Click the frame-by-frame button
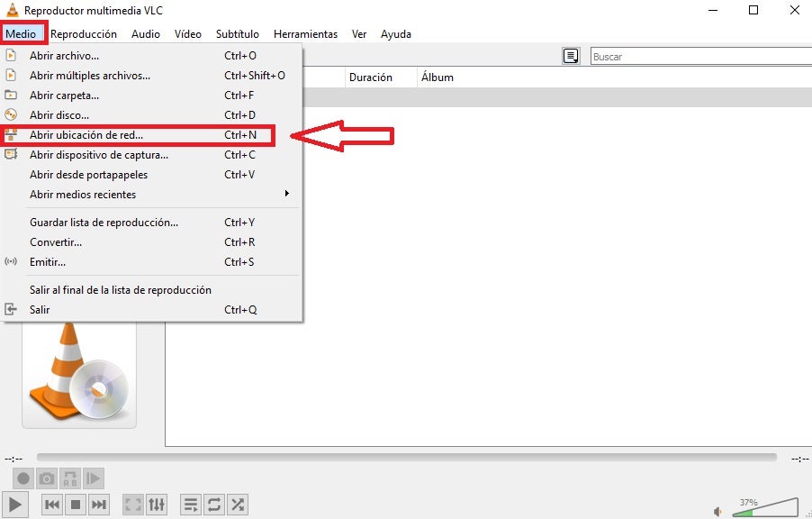This screenshot has width=812, height=519. (94, 478)
